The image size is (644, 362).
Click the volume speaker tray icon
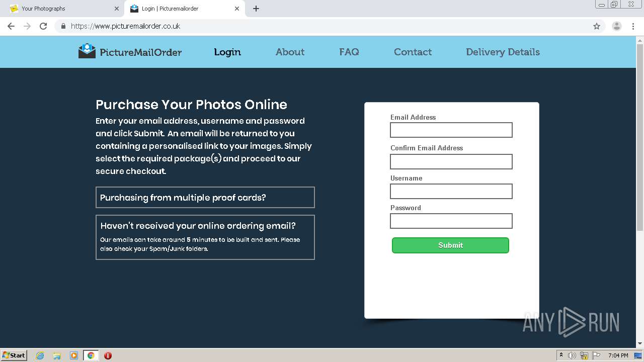(572, 355)
